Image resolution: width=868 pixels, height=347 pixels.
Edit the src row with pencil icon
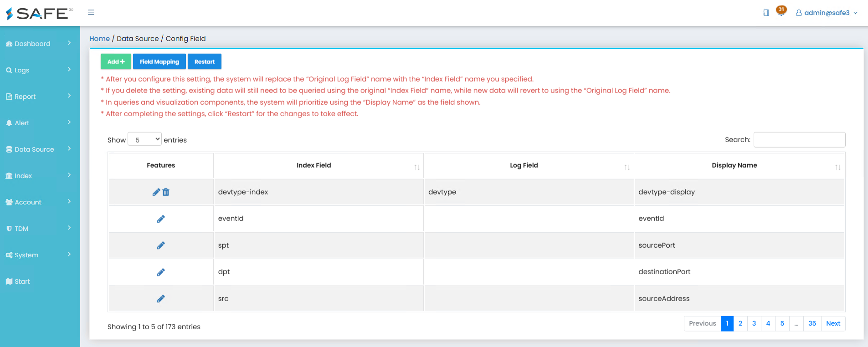coord(161,299)
